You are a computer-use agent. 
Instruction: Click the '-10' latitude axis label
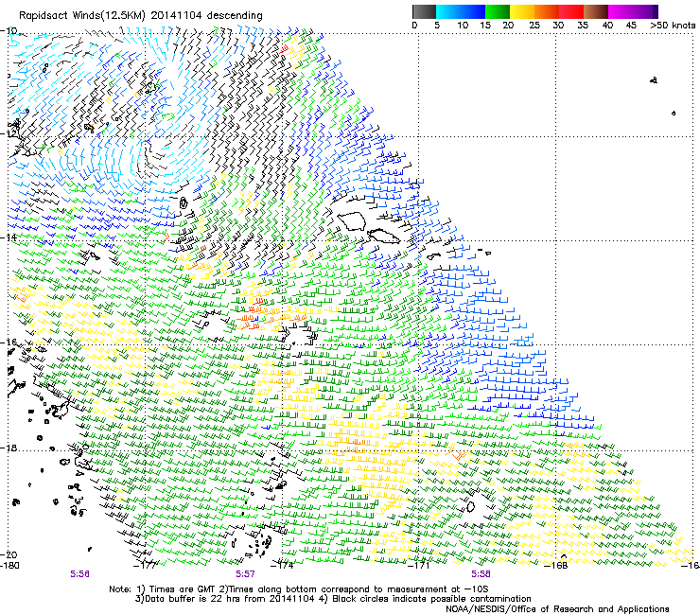point(9,31)
